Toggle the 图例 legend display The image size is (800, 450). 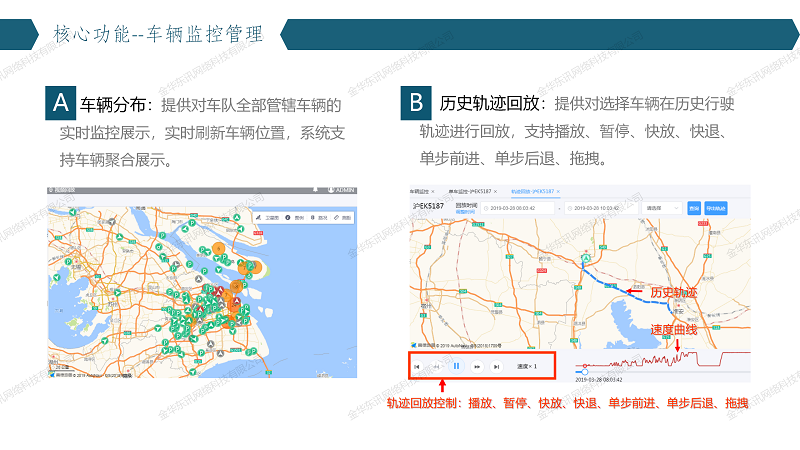point(297,217)
